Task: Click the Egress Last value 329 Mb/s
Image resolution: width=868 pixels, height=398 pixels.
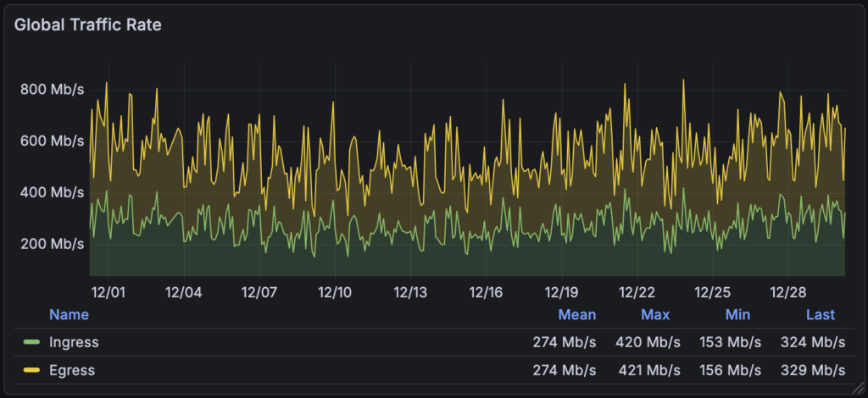Action: pos(813,371)
